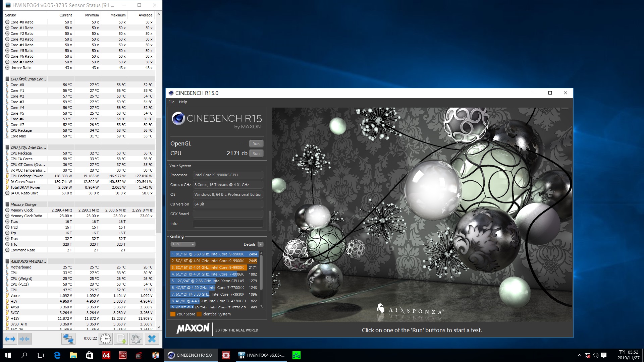Image resolution: width=644 pixels, height=362 pixels.
Task: Launch Microsoft Edge from taskbar
Action: [57, 355]
